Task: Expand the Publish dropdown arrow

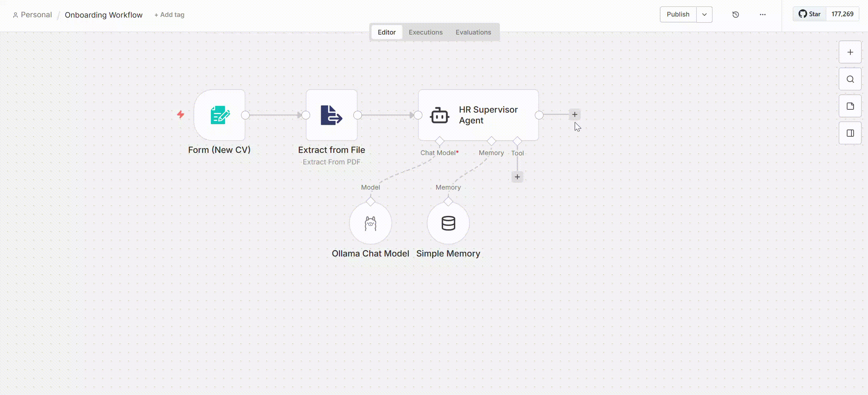Action: pos(704,14)
